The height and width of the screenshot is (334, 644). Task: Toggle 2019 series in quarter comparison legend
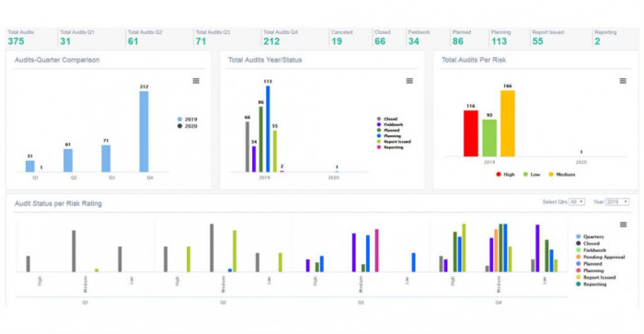tap(188, 119)
